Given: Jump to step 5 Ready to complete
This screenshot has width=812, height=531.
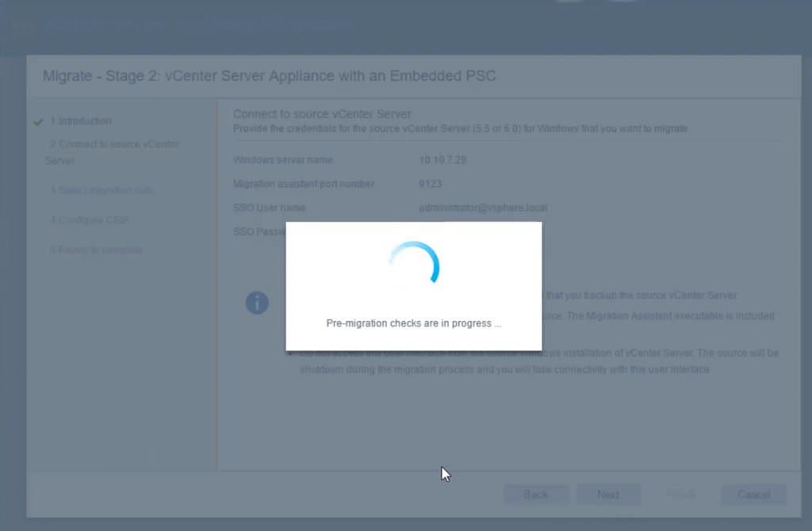Looking at the screenshot, I should [96, 250].
